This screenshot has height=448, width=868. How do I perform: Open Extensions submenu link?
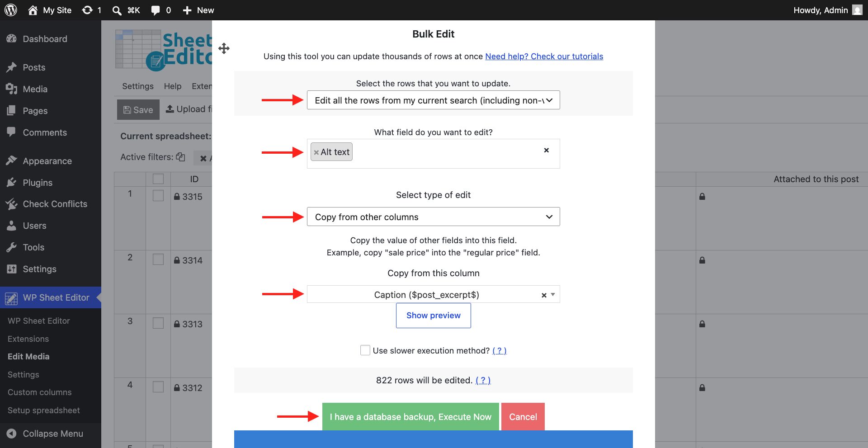pos(28,339)
